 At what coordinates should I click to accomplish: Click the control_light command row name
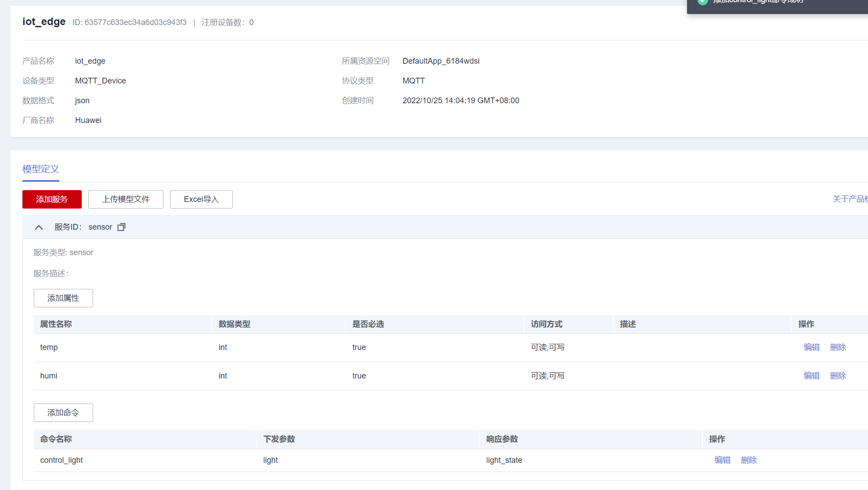61,460
